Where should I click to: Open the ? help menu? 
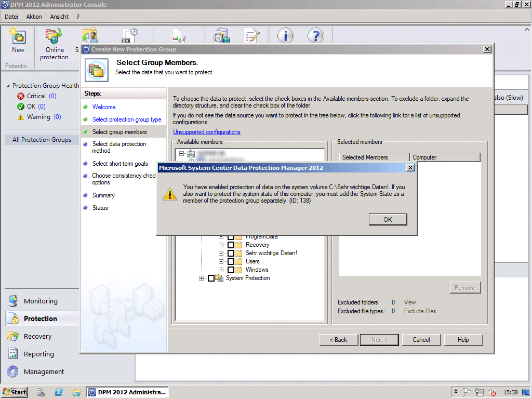click(x=78, y=17)
